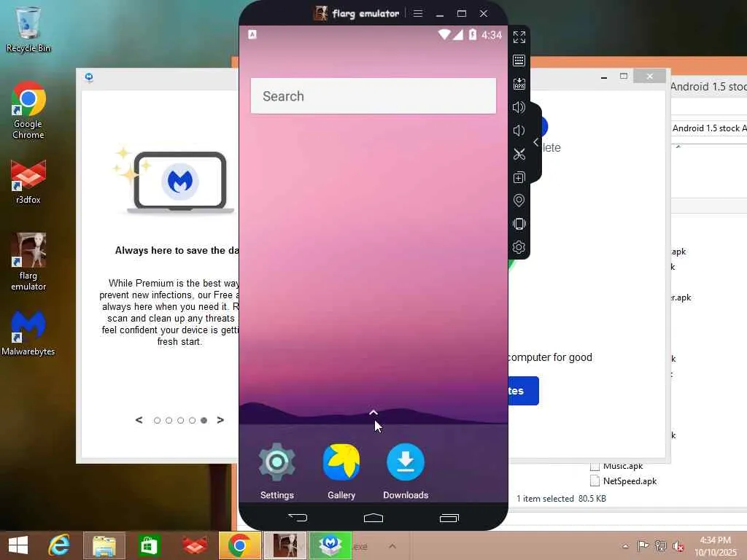Tap the emulator Search field

pyautogui.click(x=373, y=96)
